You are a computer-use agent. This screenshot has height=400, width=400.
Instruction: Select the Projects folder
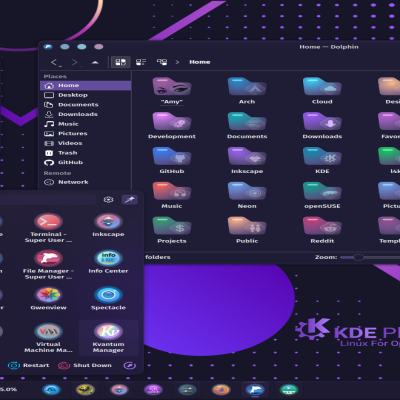tap(172, 230)
